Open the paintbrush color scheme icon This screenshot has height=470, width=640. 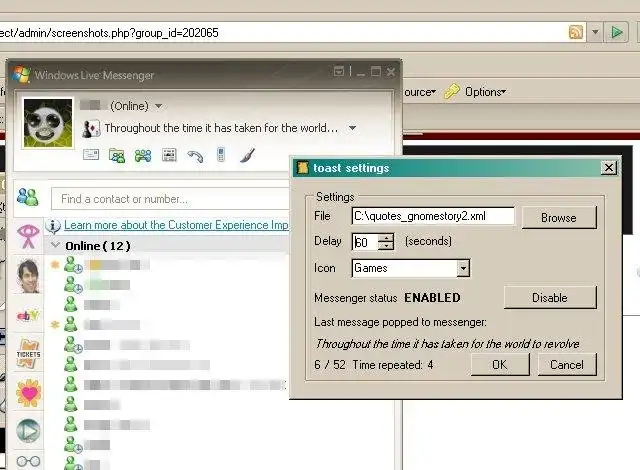coord(247,155)
